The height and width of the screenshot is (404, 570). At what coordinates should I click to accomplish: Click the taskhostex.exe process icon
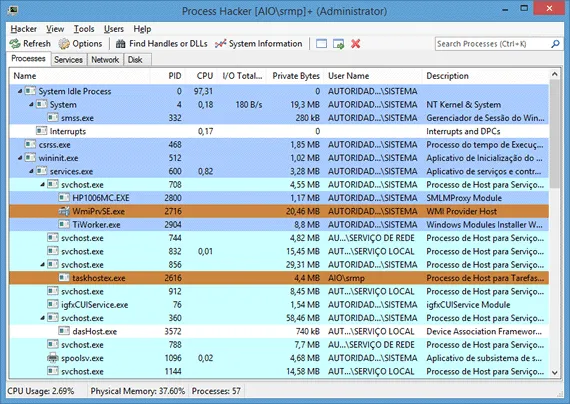pos(64,278)
